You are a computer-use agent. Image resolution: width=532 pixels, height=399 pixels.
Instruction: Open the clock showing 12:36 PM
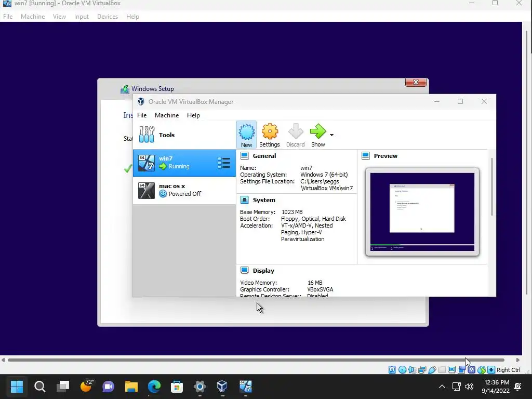(x=495, y=387)
